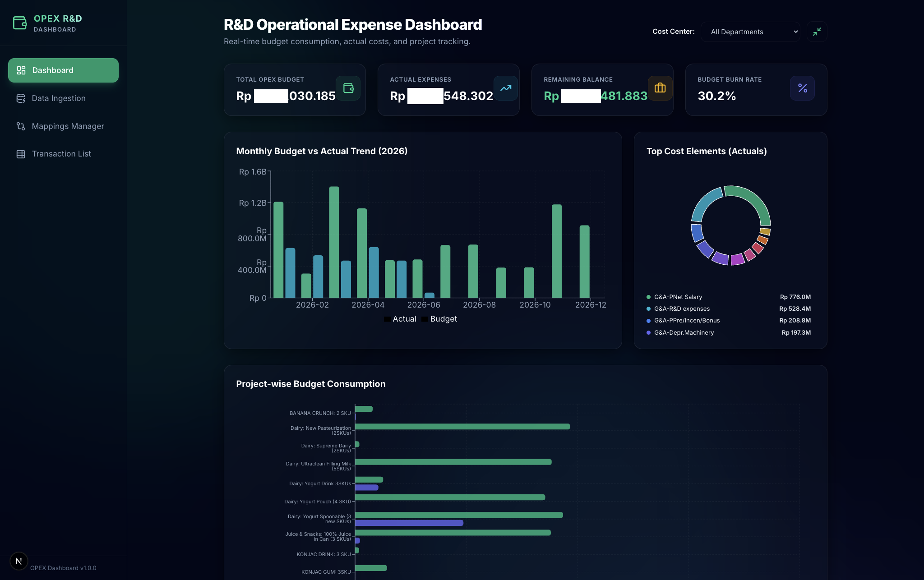The image size is (924, 580).
Task: Click the Total OPEX Budget amount
Action: [x=286, y=96]
